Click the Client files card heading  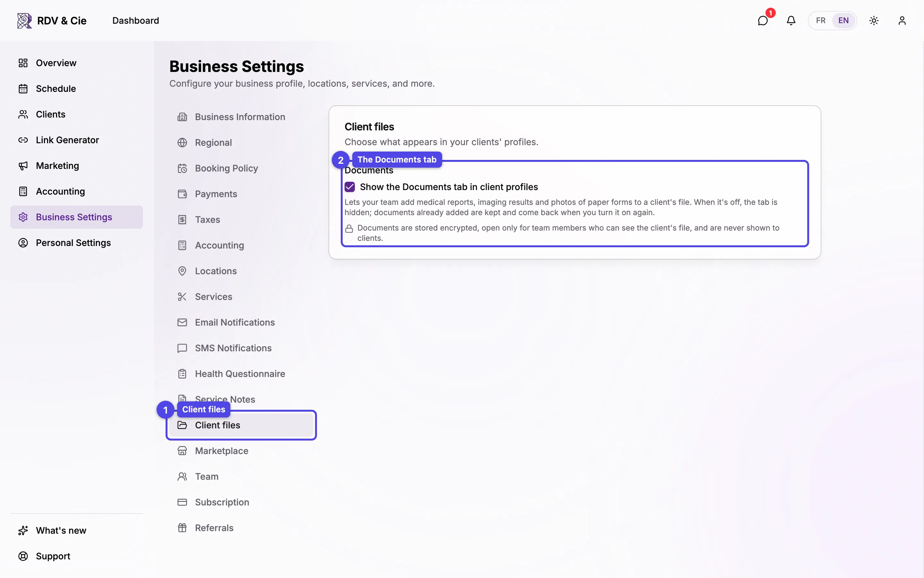(369, 127)
